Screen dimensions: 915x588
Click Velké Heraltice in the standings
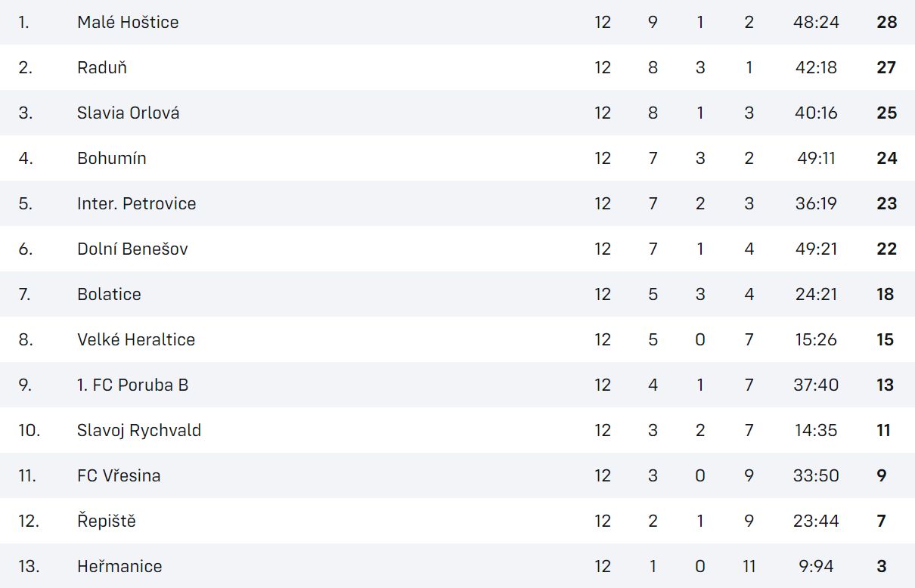coord(136,339)
